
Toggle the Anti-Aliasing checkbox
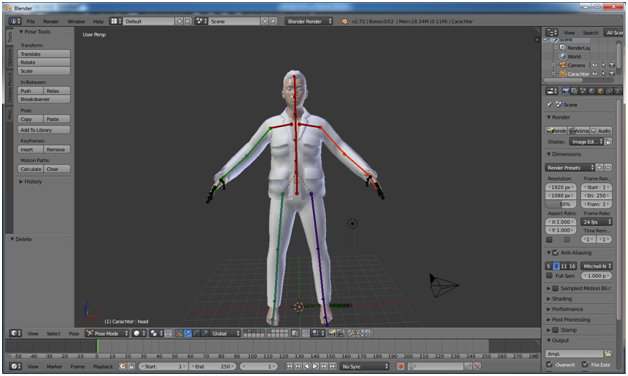tap(556, 253)
